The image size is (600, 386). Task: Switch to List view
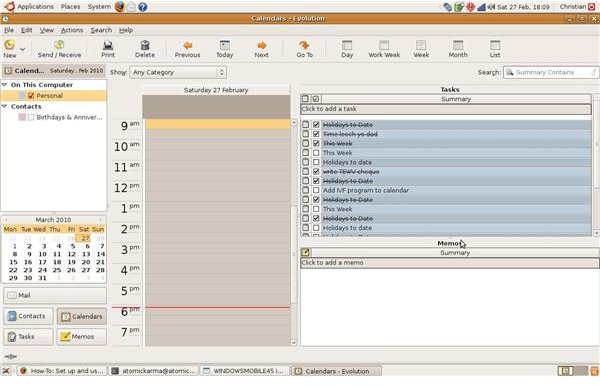pyautogui.click(x=495, y=49)
